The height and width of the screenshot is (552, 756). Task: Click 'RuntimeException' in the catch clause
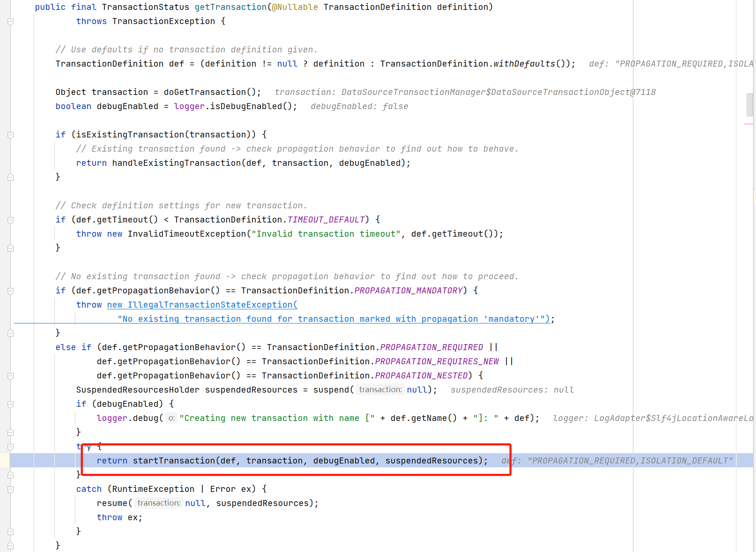point(153,489)
